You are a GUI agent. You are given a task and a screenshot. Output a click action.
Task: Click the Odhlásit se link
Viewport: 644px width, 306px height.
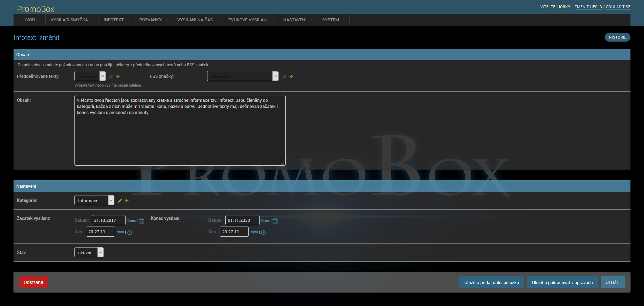point(618,7)
